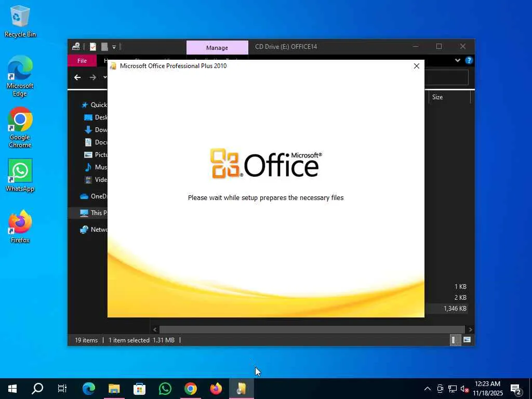Maximize the CD Drive OFFICE14 window
This screenshot has width=532, height=399.
point(439,46)
